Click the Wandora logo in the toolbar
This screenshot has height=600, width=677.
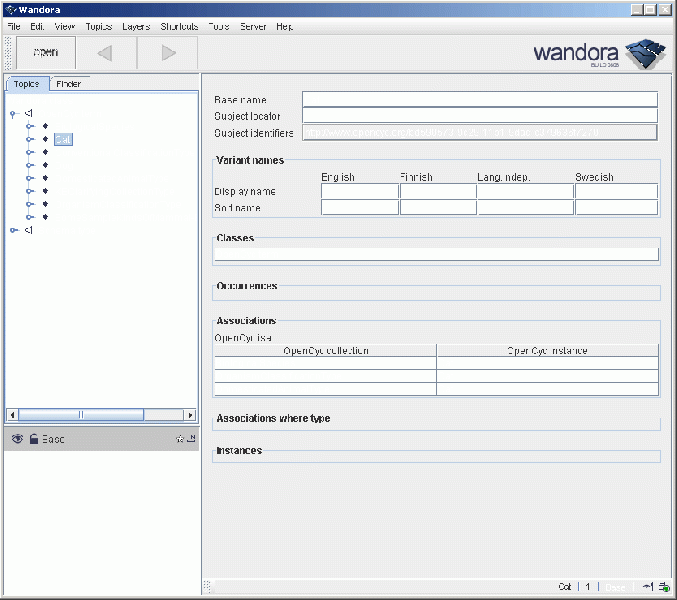(x=598, y=53)
